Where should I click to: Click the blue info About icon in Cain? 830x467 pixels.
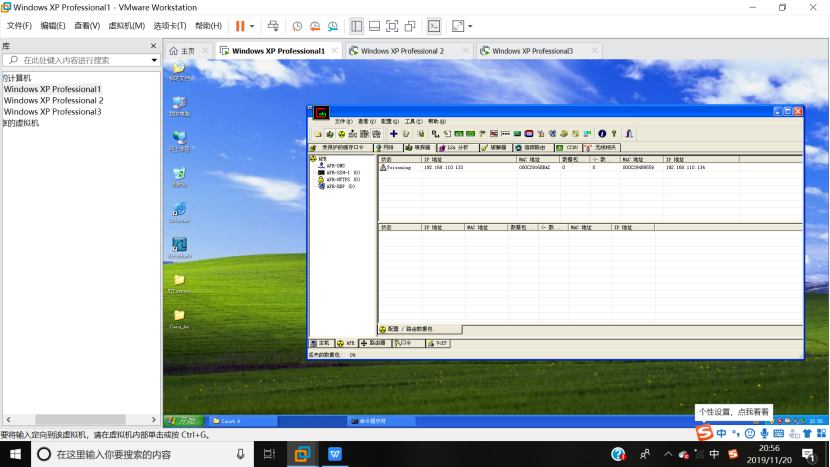[x=602, y=134]
